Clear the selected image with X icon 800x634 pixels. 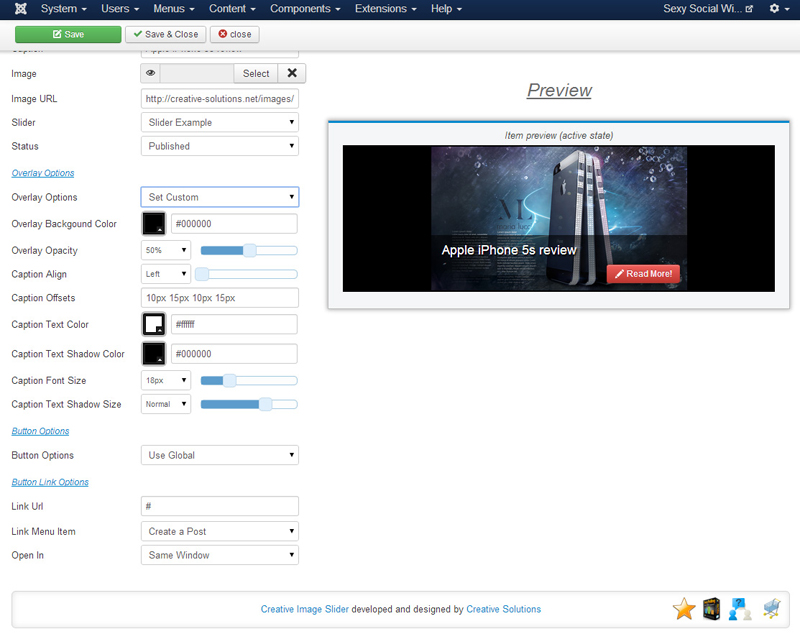point(292,73)
